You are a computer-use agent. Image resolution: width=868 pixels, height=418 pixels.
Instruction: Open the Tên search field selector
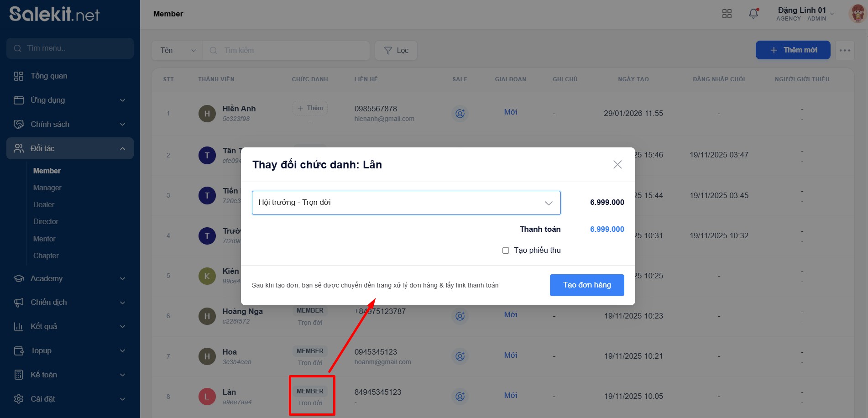click(x=178, y=50)
